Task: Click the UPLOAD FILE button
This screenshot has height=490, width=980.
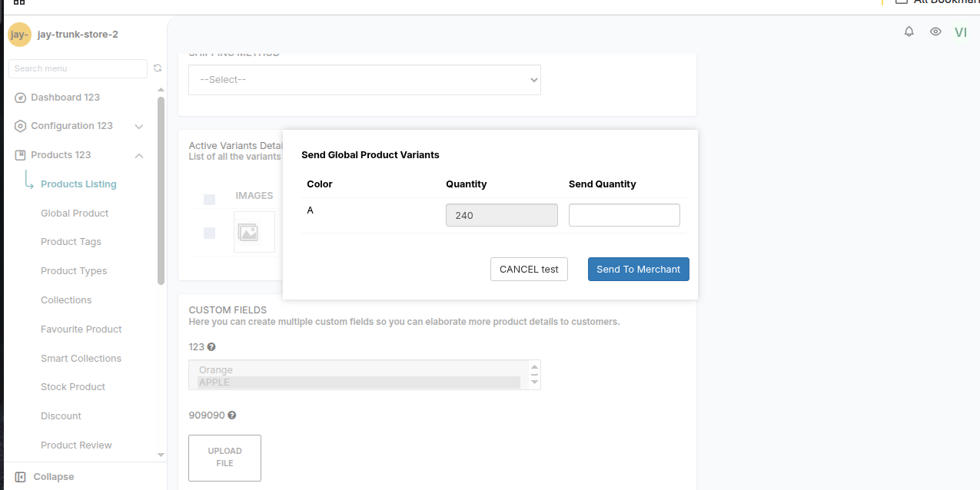Action: coord(224,458)
